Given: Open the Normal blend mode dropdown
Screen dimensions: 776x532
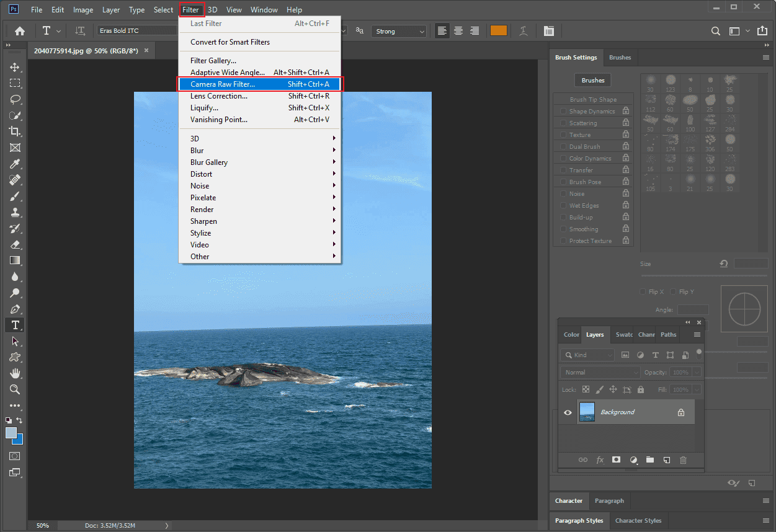Looking at the screenshot, I should [600, 371].
